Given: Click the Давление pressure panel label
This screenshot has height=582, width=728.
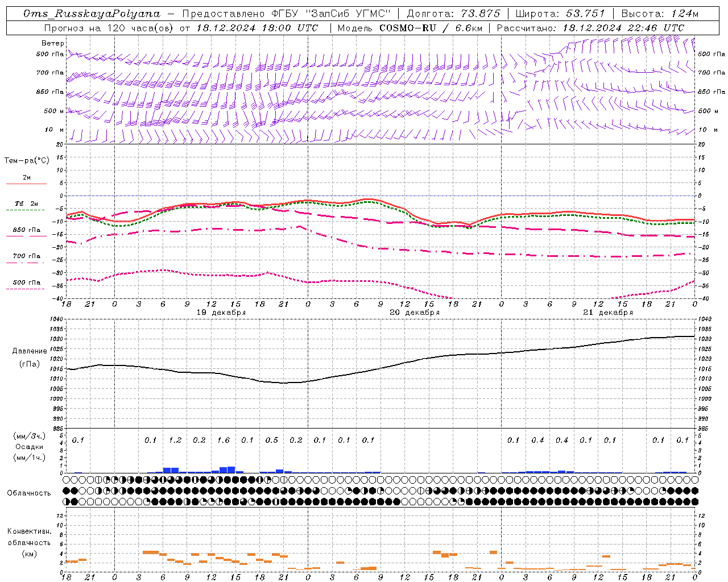Looking at the screenshot, I should coord(29,351).
